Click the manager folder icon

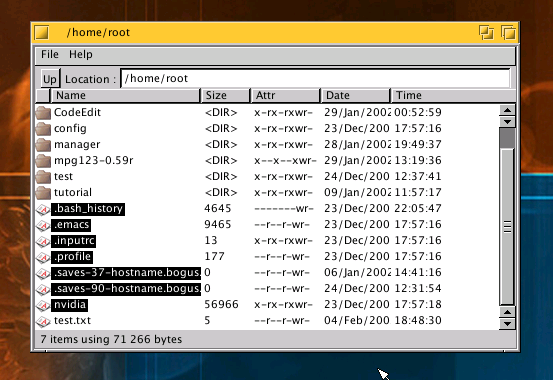tap(43, 145)
